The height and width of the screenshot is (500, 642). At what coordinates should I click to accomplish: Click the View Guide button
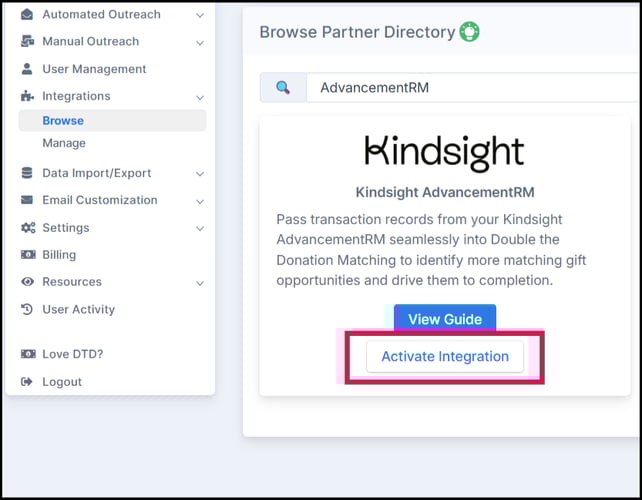(445, 319)
